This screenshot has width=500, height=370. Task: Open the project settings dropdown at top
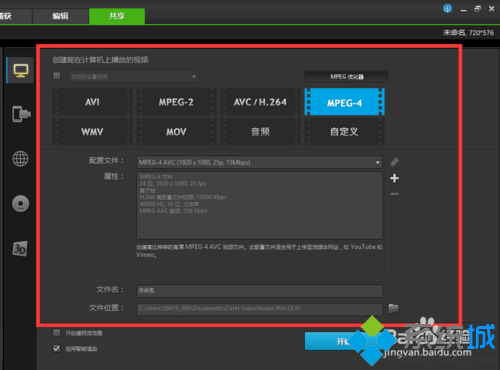point(134,77)
